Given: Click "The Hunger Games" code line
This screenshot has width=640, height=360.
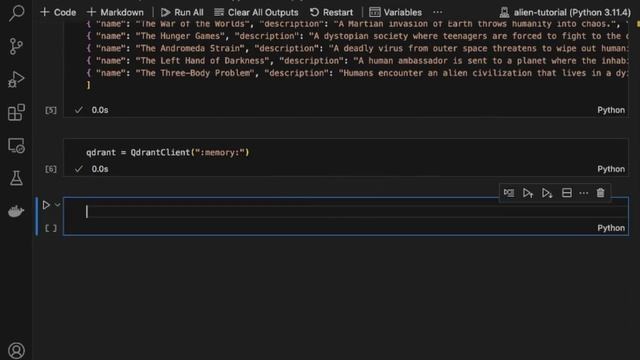Looking at the screenshot, I should coord(357,36).
